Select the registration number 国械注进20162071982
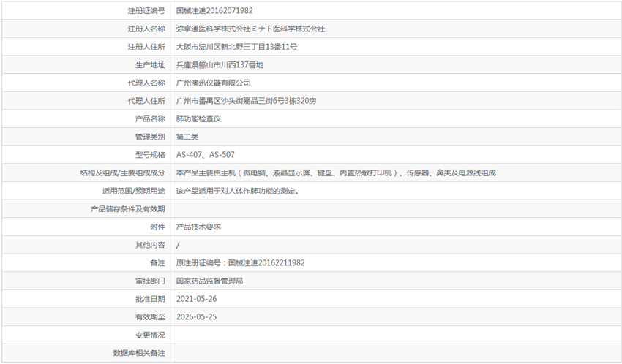The width and height of the screenshot is (622, 364). tap(214, 11)
